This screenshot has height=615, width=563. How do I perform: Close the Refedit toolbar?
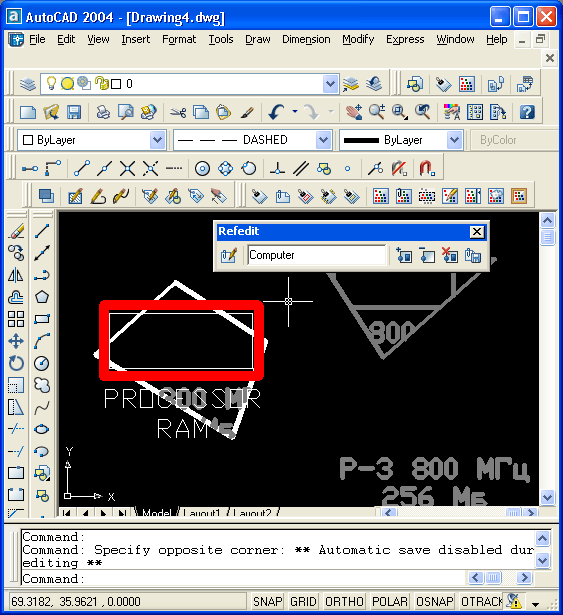477,232
